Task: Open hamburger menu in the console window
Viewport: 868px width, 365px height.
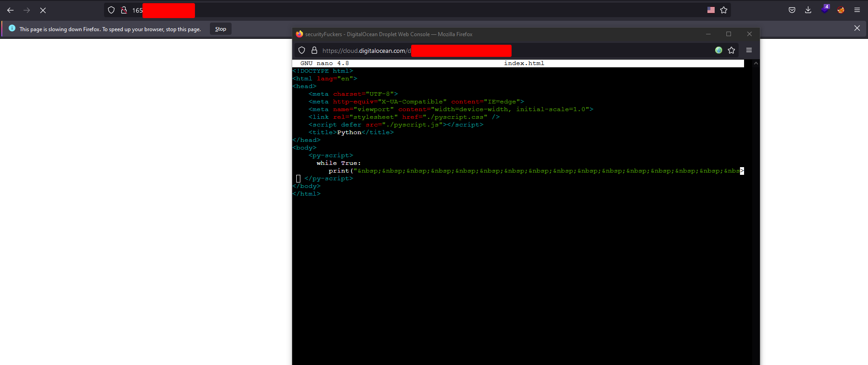Action: coord(749,50)
